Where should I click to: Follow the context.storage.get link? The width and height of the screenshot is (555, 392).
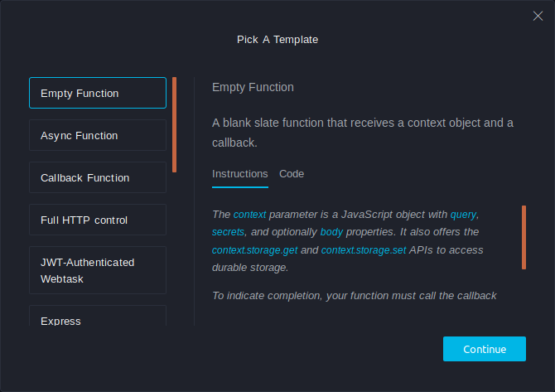pyautogui.click(x=253, y=249)
